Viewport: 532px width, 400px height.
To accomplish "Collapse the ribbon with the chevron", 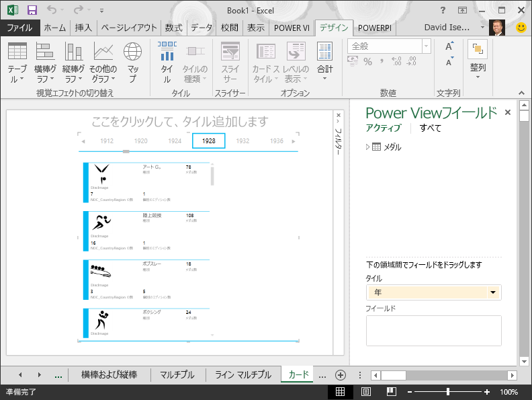I will (x=521, y=93).
